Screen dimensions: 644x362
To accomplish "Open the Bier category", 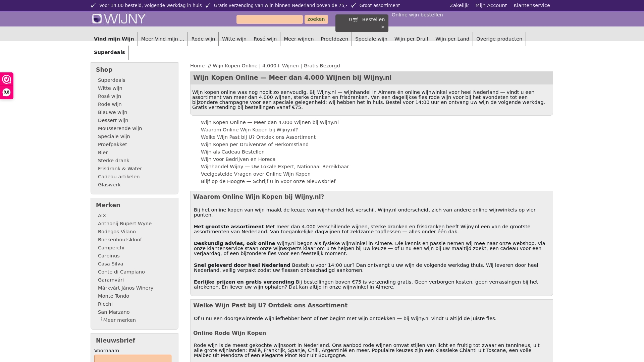I will (103, 153).
